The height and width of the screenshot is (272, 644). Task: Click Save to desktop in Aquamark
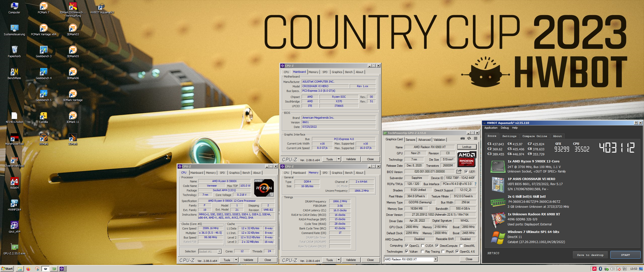click(x=590, y=255)
